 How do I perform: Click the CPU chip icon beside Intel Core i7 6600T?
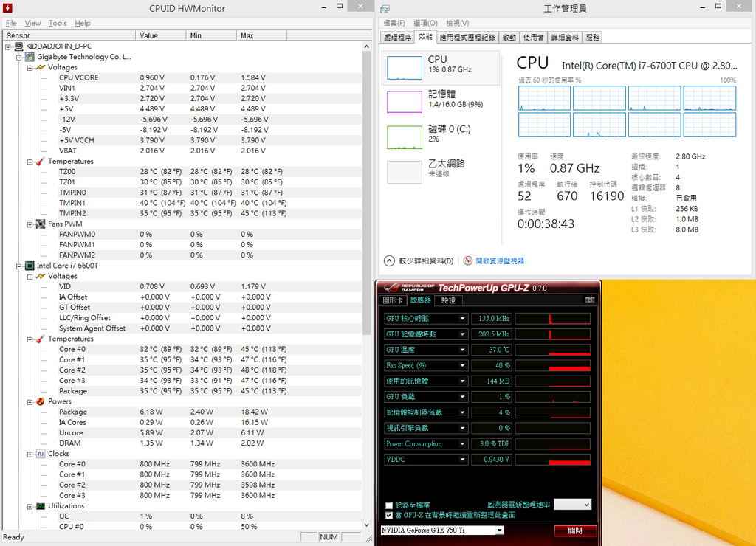[30, 266]
